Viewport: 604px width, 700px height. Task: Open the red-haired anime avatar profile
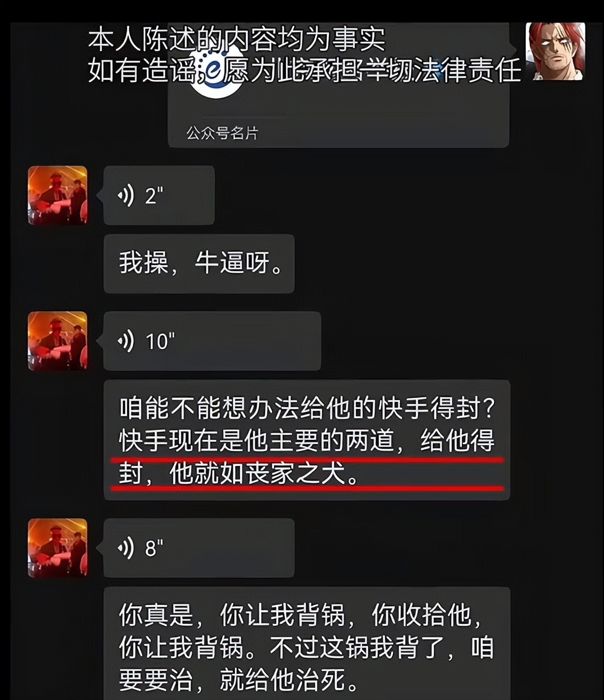pos(555,51)
